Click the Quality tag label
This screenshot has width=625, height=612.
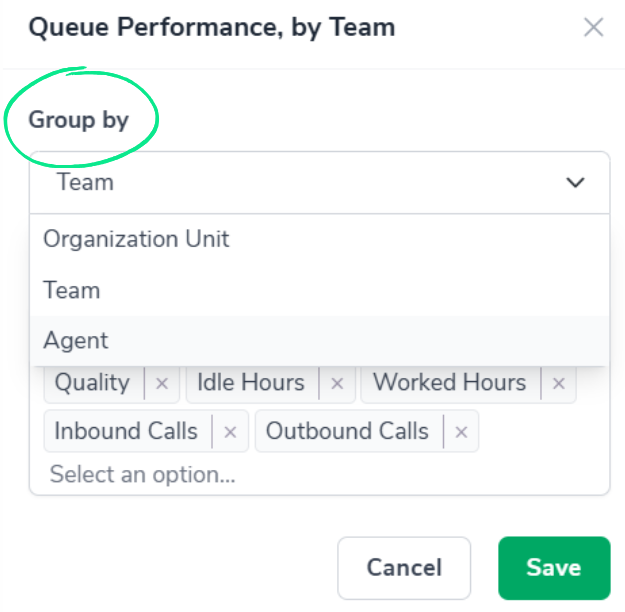click(x=92, y=382)
